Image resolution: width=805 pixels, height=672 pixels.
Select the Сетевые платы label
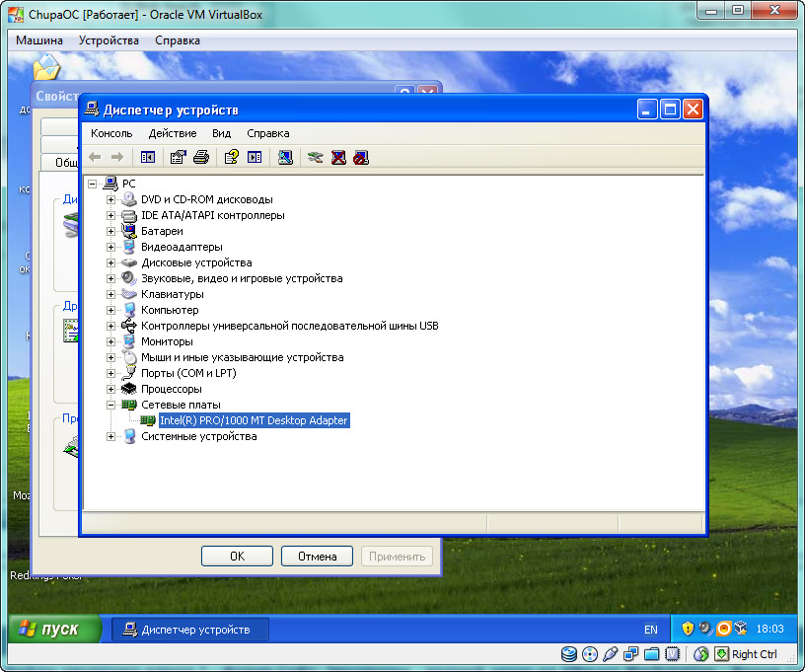tap(181, 405)
